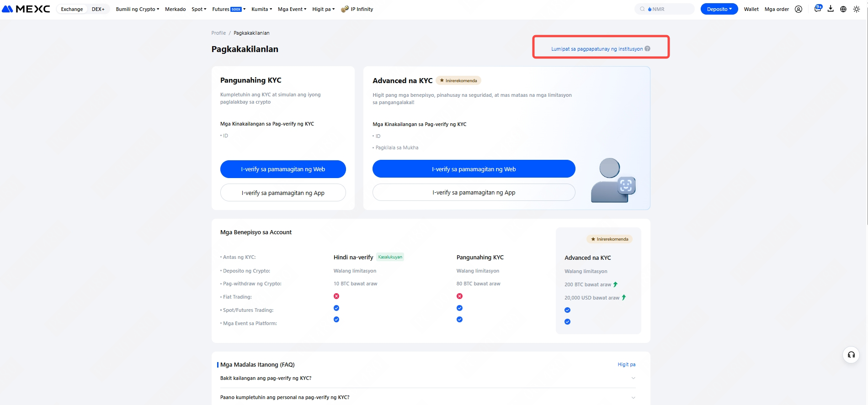Open the Merkado menu item
This screenshot has height=405, width=868.
coord(175,9)
